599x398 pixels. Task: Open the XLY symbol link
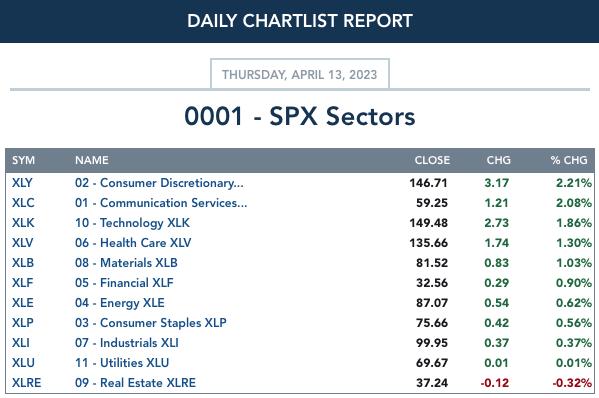(22, 183)
